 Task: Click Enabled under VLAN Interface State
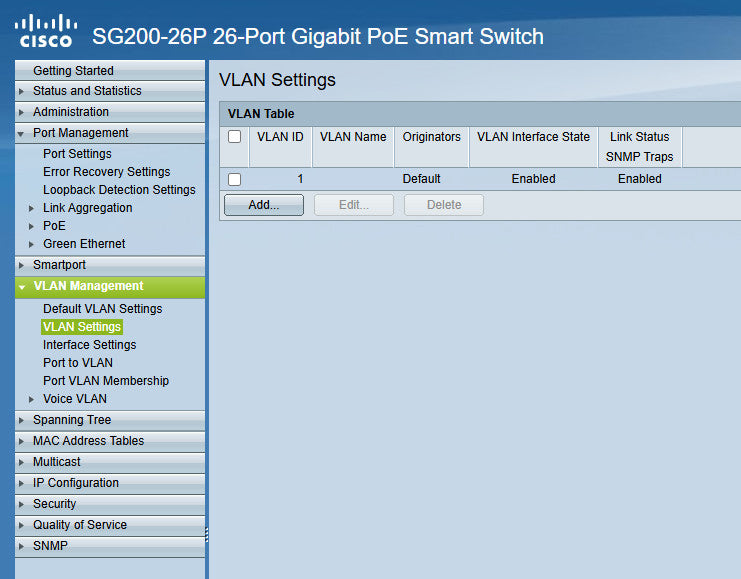[x=534, y=179]
